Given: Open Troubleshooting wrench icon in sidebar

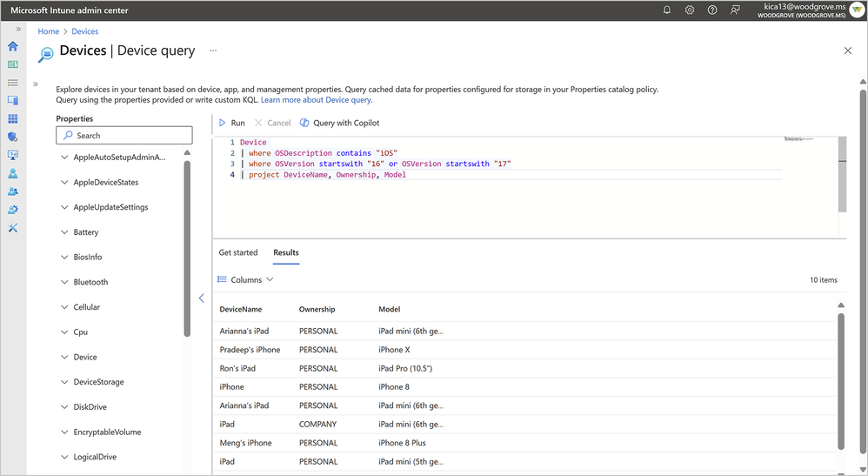Looking at the screenshot, I should pyautogui.click(x=12, y=228).
